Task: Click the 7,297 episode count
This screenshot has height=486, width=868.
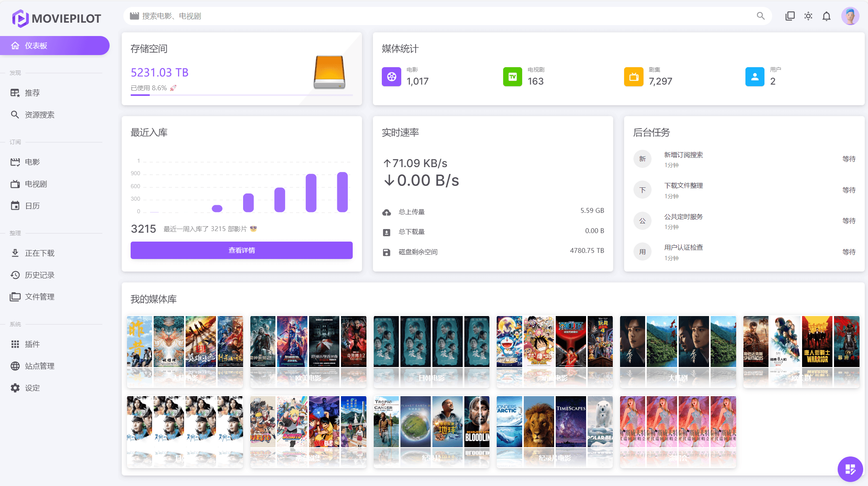Action: click(x=660, y=81)
